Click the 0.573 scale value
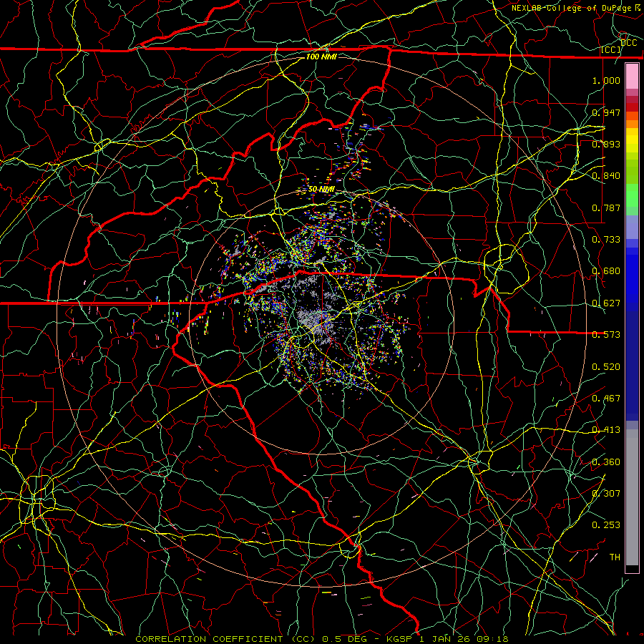Viewport: 644px width, 644px height. click(606, 335)
